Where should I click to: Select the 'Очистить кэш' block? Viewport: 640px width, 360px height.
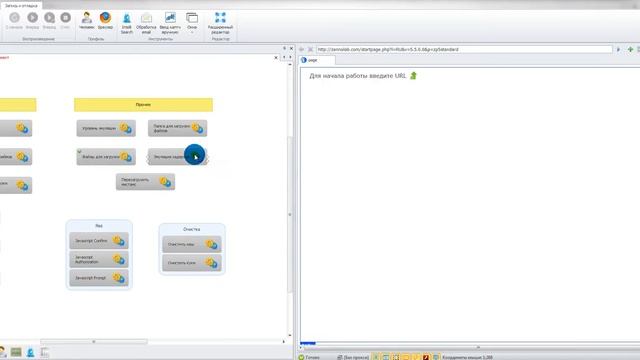[192, 244]
